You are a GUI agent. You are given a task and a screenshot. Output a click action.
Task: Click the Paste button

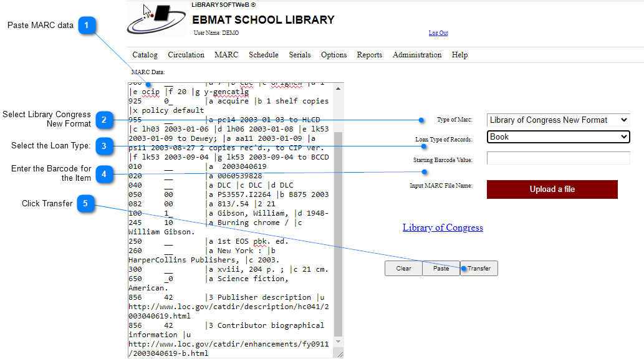441,269
